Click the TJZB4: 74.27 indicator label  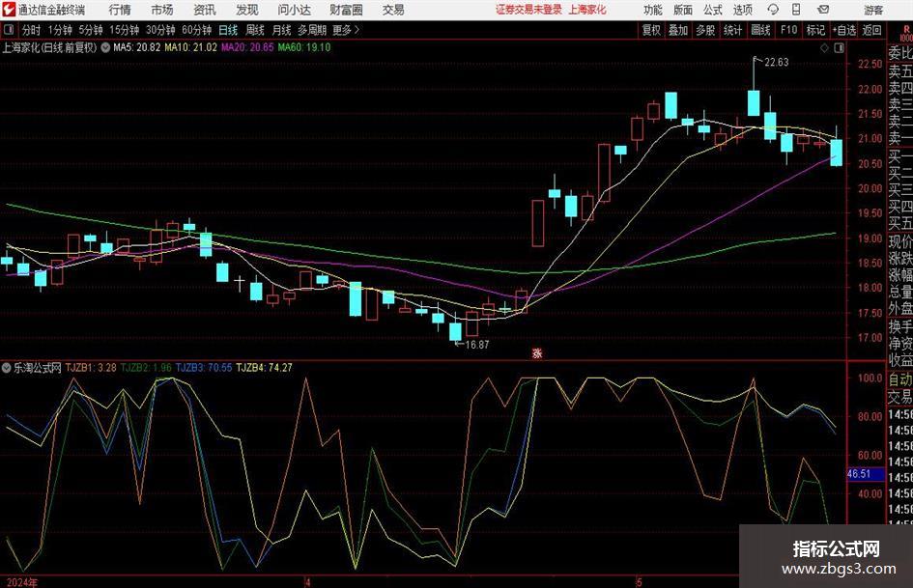[264, 367]
